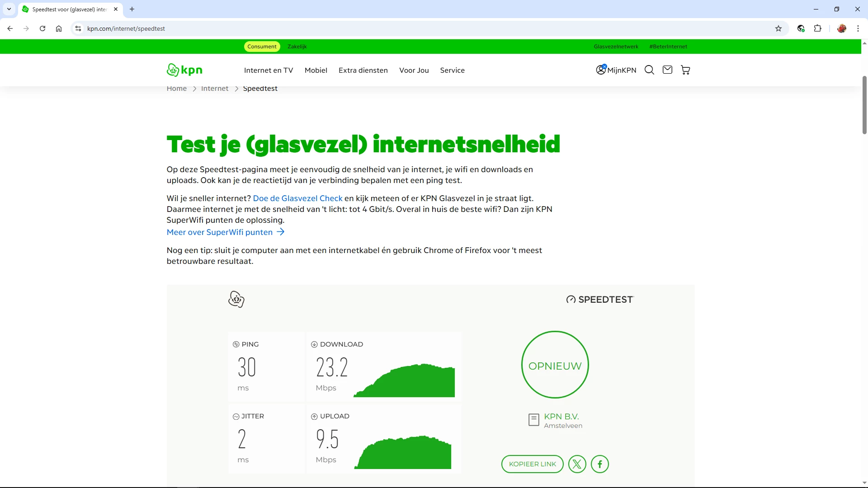The image size is (868, 488).
Task: Share the result on Facebook icon
Action: pyautogui.click(x=600, y=464)
